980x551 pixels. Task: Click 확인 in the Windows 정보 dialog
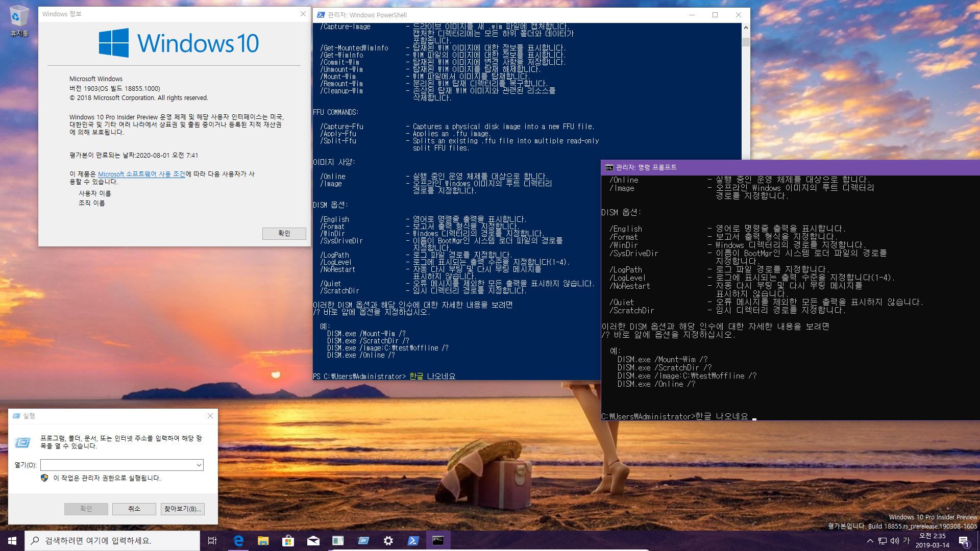pos(284,233)
